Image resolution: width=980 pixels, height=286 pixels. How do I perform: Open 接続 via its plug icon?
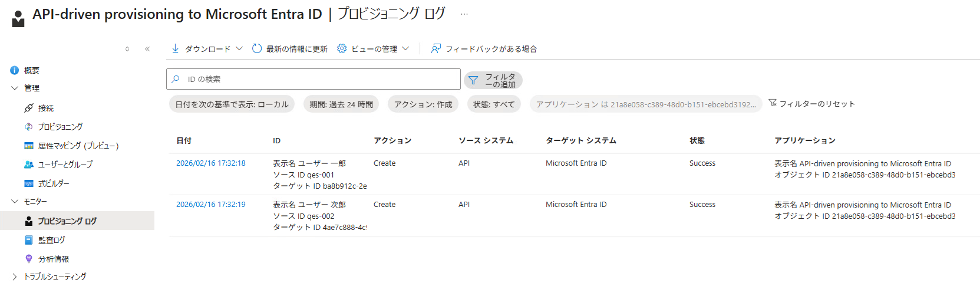(29, 108)
